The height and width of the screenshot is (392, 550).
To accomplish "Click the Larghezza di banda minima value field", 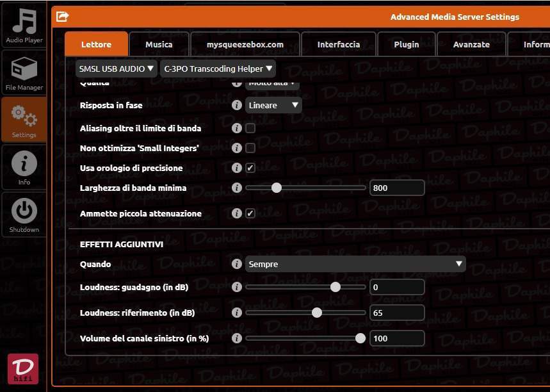I will [x=397, y=188].
